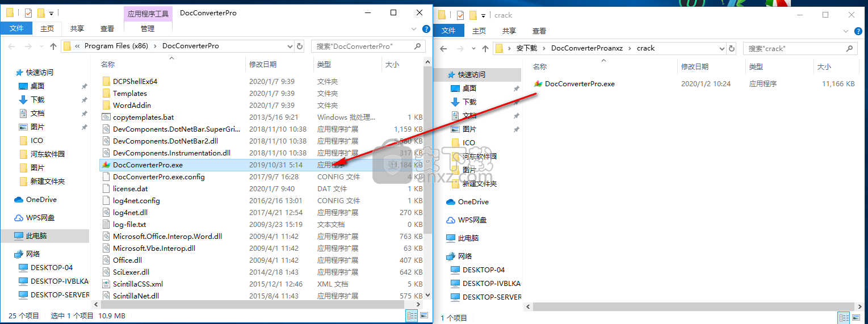Click the ScintillaCSS.xml file icon
868x324 pixels.
[x=106, y=284]
